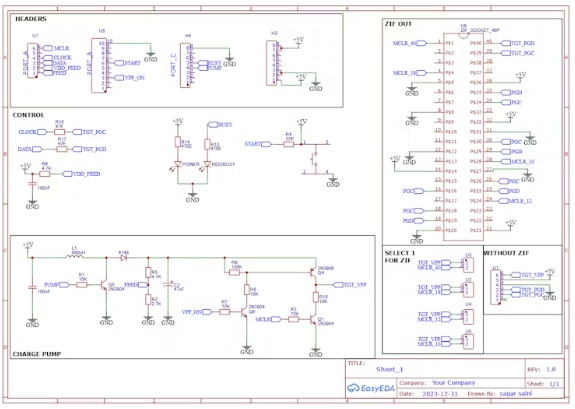This screenshot has height=409, width=575.
Task: Click the 4148 diode symbol
Action: tap(123, 258)
